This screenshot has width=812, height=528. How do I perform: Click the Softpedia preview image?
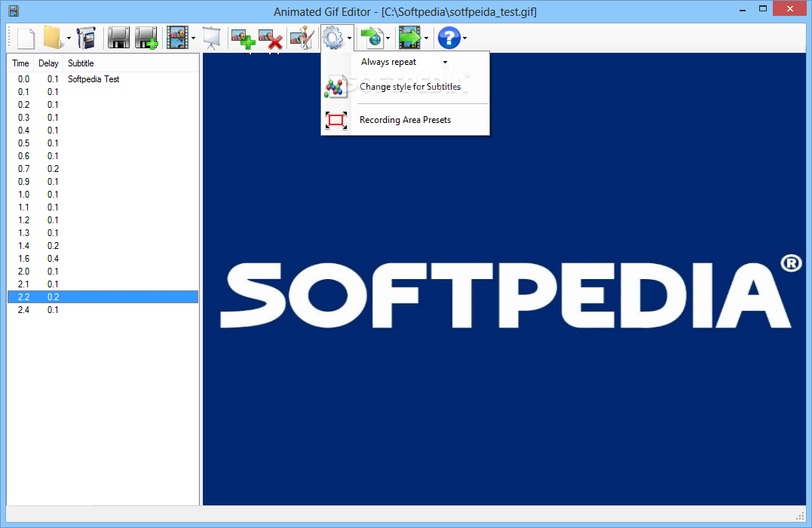click(504, 279)
